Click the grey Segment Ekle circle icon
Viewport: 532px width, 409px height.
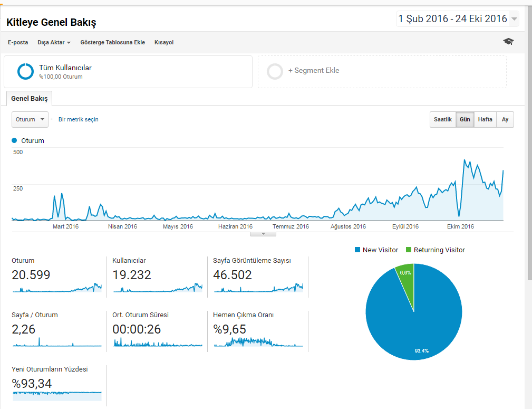pos(275,71)
